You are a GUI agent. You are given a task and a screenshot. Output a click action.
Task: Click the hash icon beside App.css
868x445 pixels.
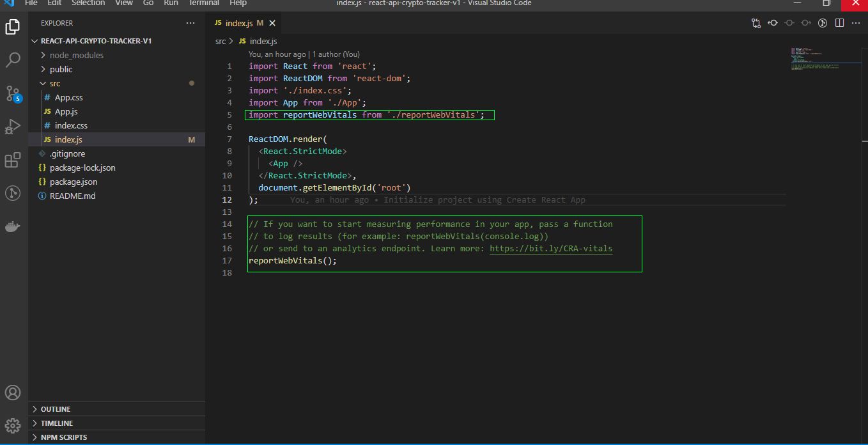pyautogui.click(x=47, y=98)
